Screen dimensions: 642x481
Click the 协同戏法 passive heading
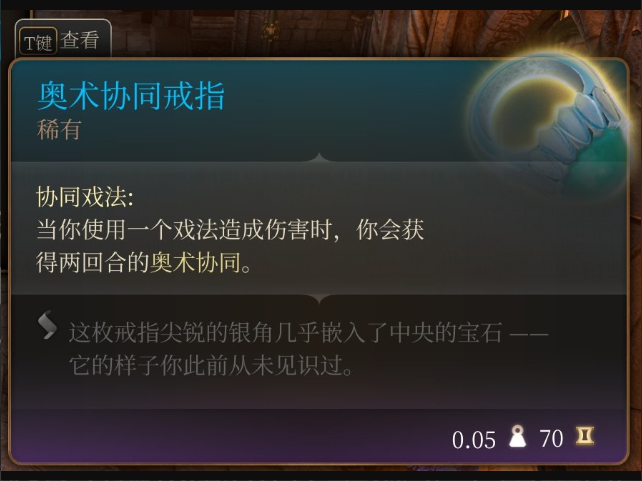pos(85,197)
